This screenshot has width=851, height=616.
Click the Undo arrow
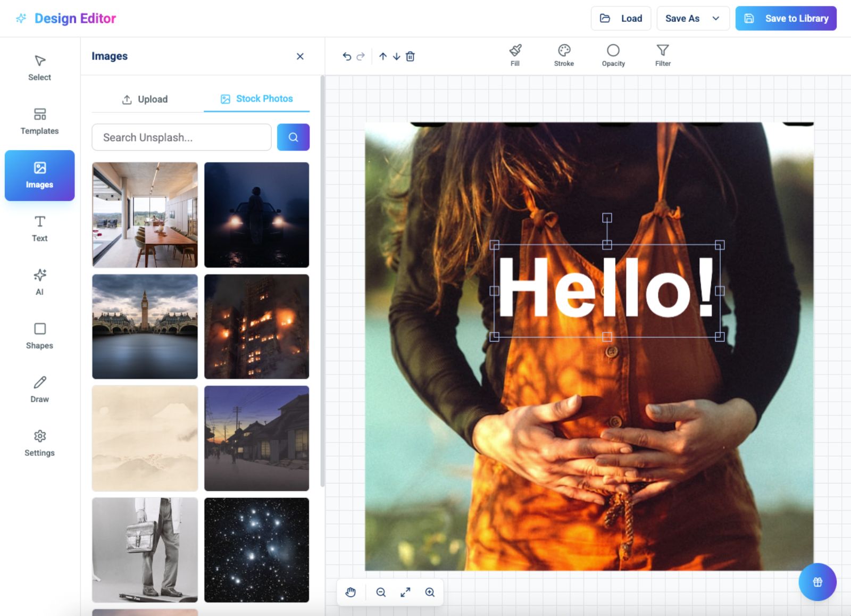pos(347,56)
